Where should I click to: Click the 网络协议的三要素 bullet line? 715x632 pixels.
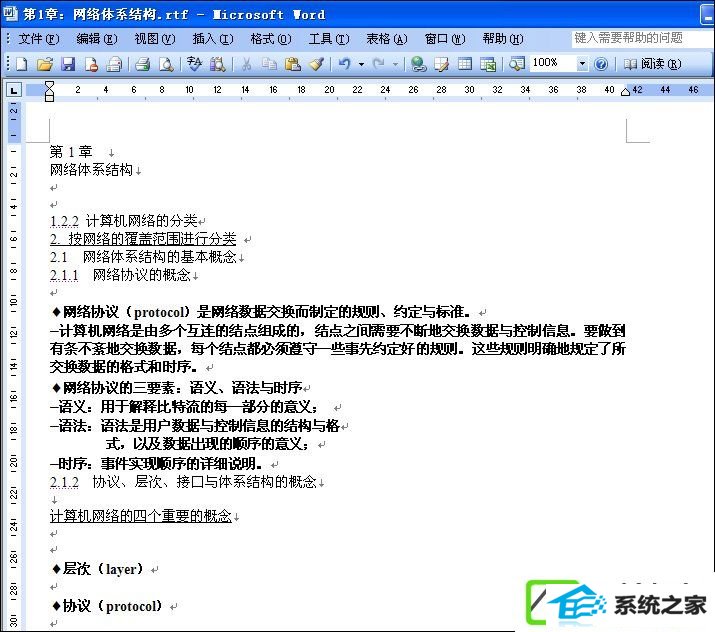pos(177,388)
